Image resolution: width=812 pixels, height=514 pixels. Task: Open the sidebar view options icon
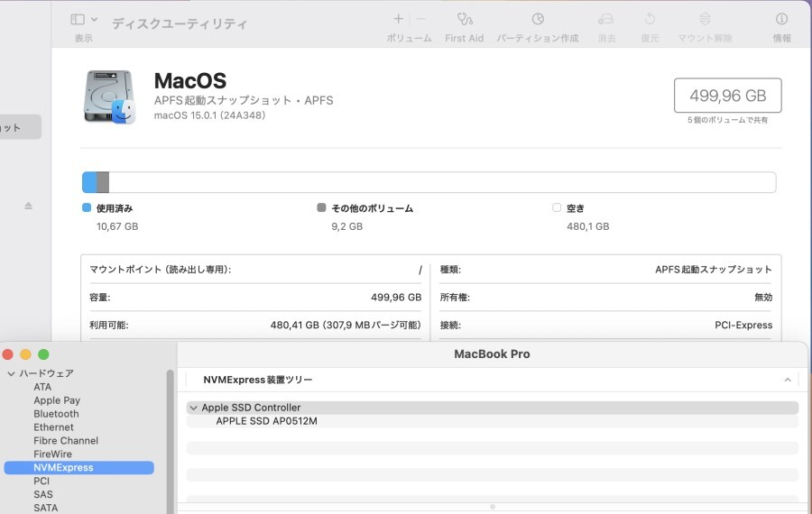tap(78, 20)
